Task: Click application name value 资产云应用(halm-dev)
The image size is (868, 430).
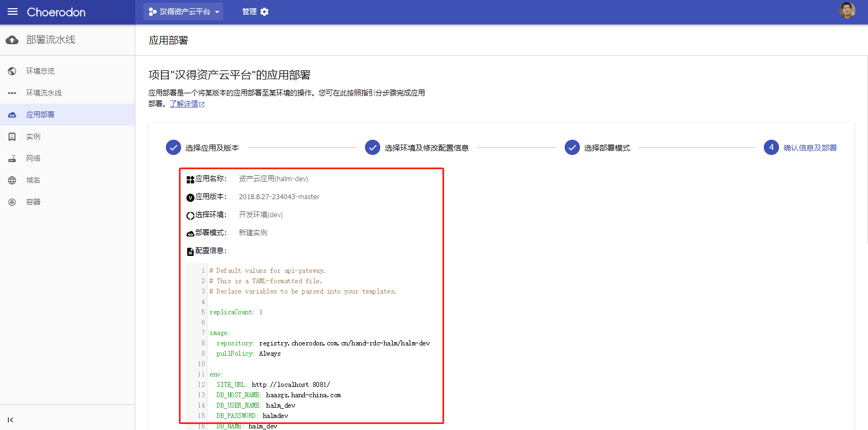Action: (x=273, y=178)
